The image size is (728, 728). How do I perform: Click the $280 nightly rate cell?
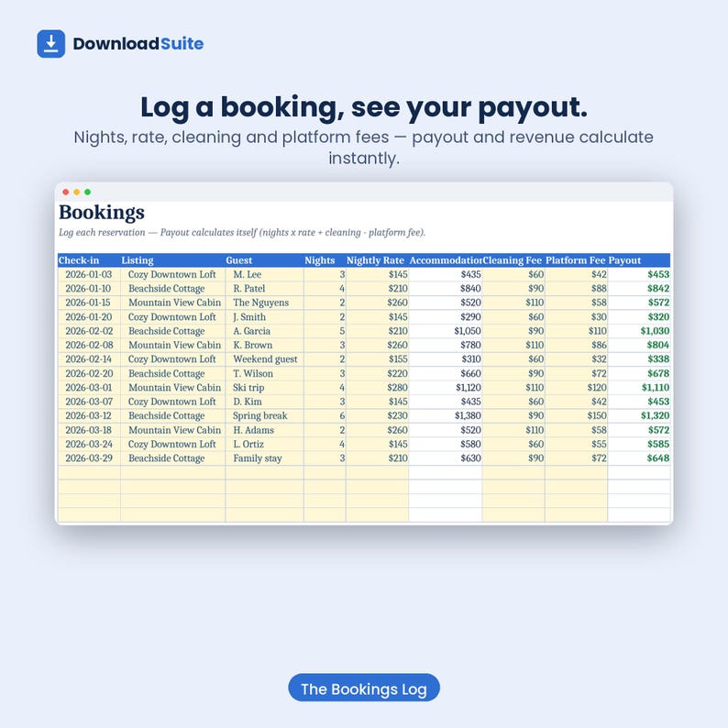click(x=377, y=387)
